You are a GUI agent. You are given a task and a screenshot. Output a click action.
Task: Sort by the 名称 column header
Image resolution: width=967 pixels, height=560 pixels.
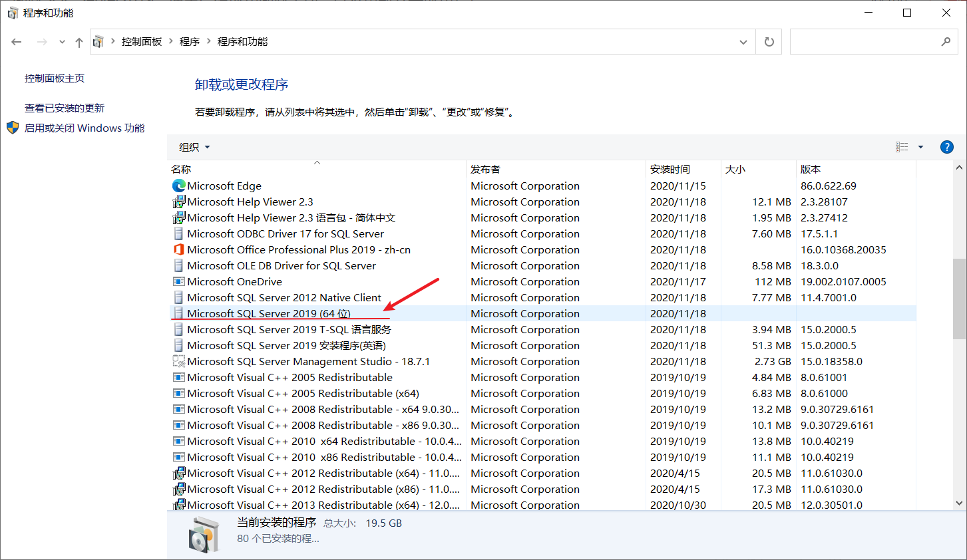tap(317, 169)
